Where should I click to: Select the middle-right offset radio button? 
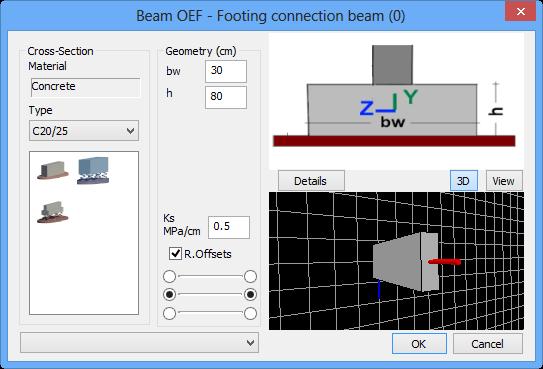(250, 295)
